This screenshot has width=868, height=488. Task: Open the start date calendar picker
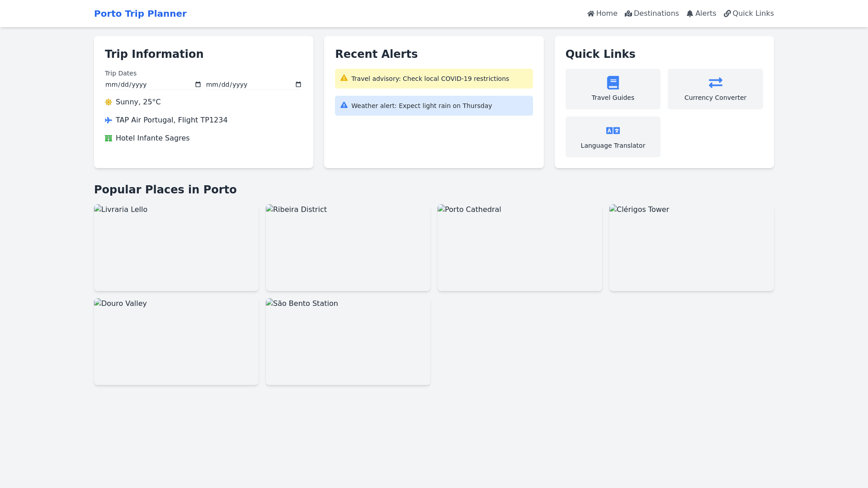coord(198,84)
